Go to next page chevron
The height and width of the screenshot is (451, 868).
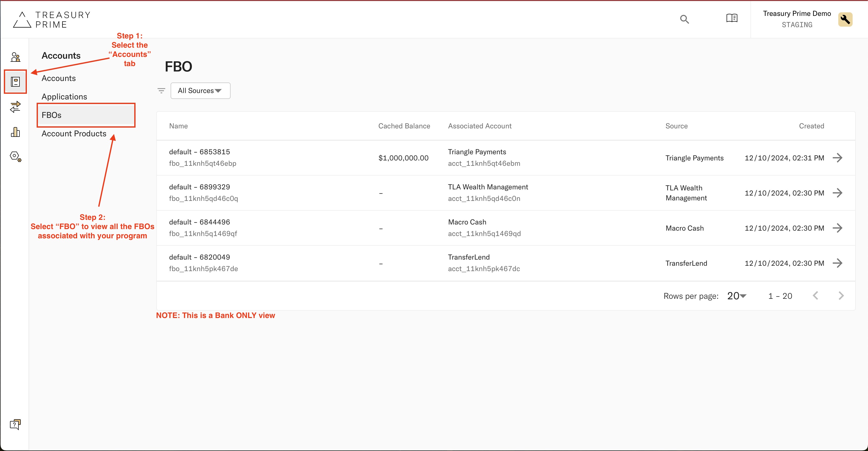click(841, 296)
